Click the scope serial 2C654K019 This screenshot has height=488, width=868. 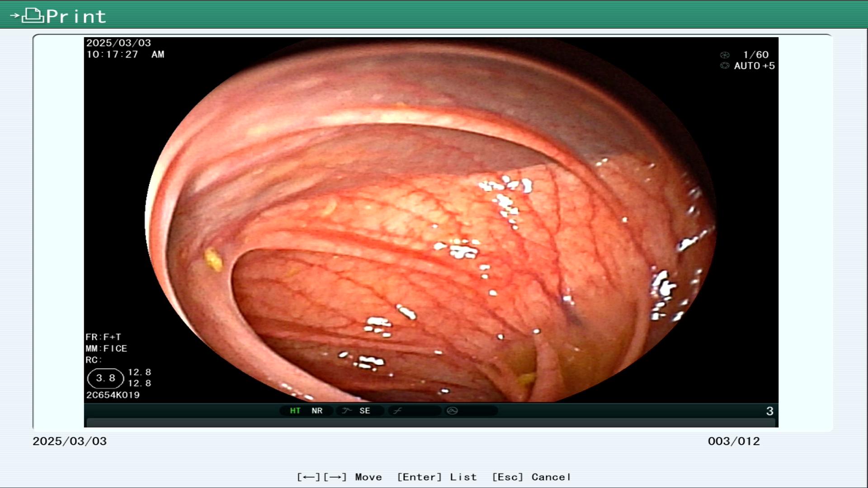113,395
